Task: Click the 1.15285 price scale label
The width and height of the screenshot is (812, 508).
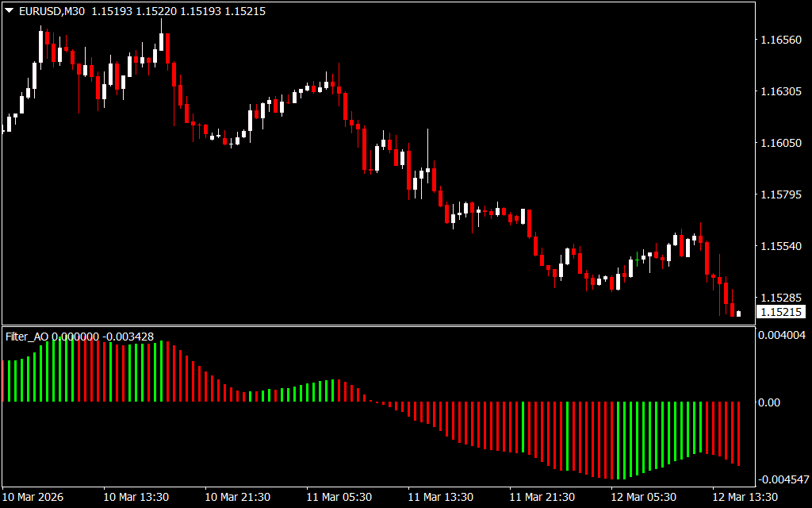Action: point(780,298)
